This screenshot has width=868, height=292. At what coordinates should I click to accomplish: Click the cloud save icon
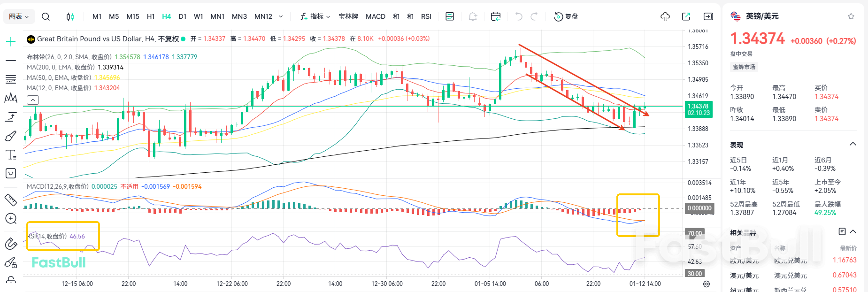(x=665, y=16)
